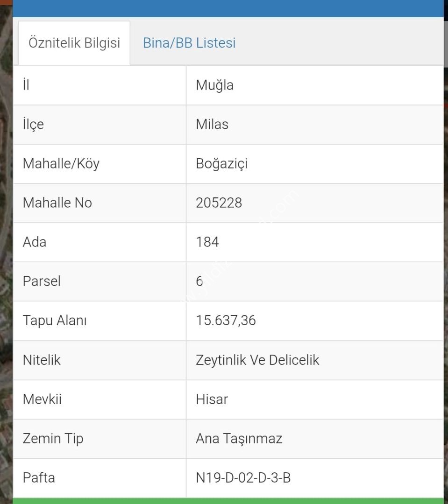Select Tapu Alanı value 15.637,36
This screenshot has height=504, width=448.
pos(226,321)
